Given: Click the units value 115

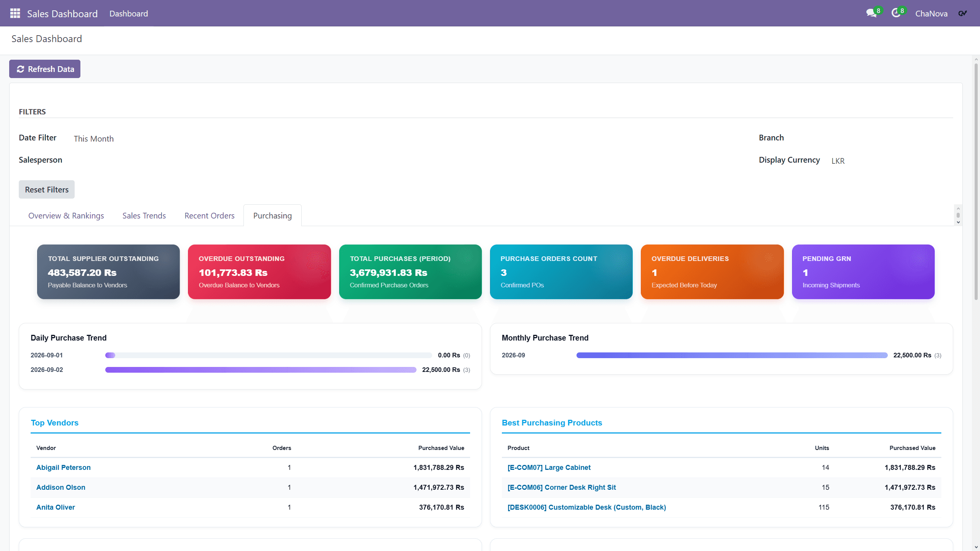Looking at the screenshot, I should coord(824,507).
